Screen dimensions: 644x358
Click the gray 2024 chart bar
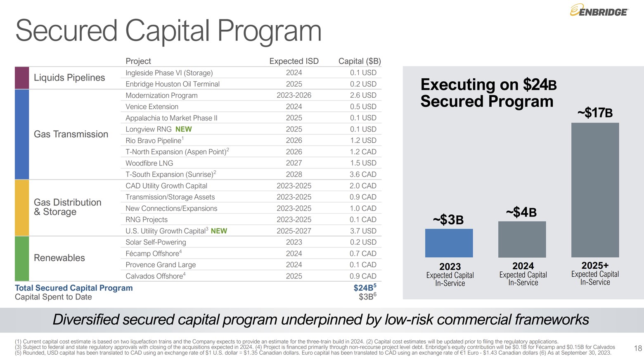(522, 239)
